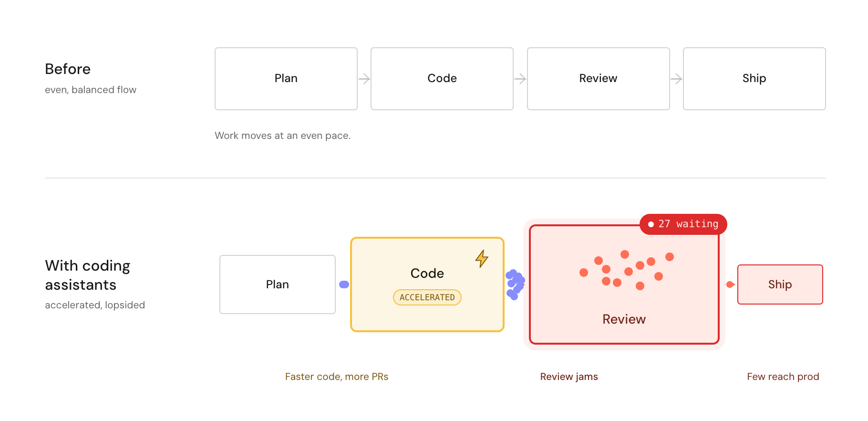Click the arrow between Review and Ship
The height and width of the screenshot is (421, 868).
coord(676,79)
